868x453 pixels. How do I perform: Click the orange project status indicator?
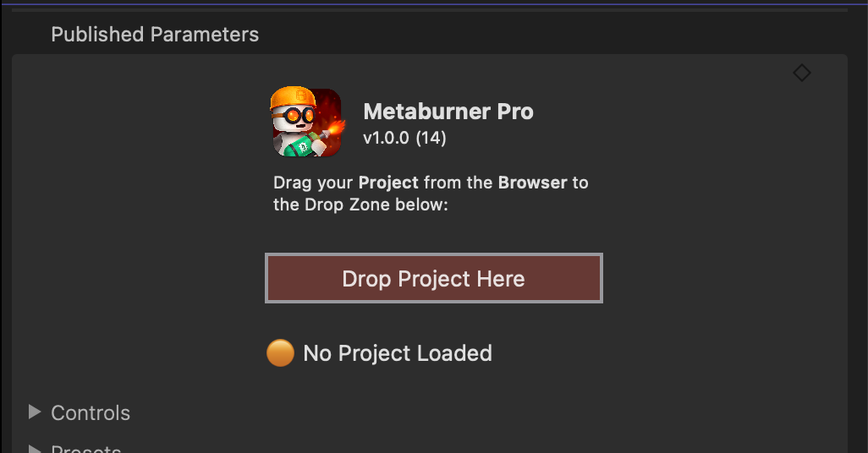[280, 353]
